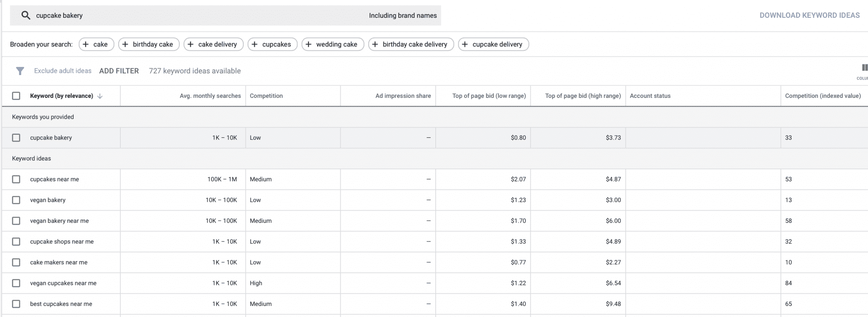Sort by 'Top of page bid (high range)'
868x317 pixels.
coord(583,96)
